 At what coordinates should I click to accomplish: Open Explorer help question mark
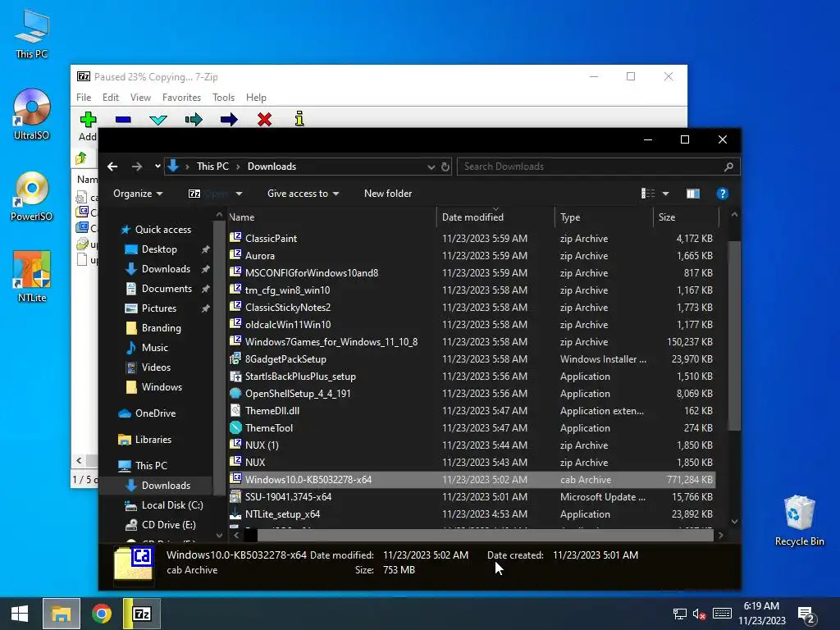(722, 194)
